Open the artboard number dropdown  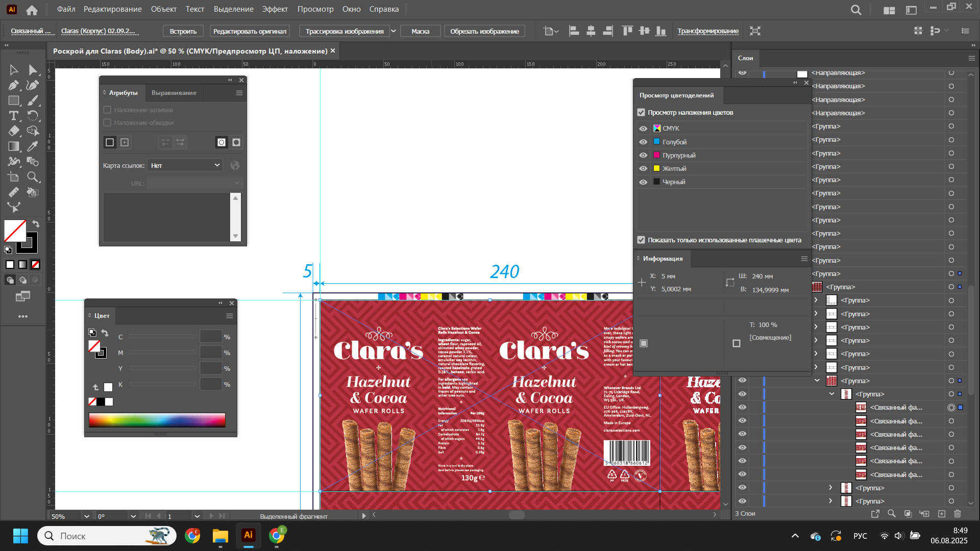tap(197, 516)
